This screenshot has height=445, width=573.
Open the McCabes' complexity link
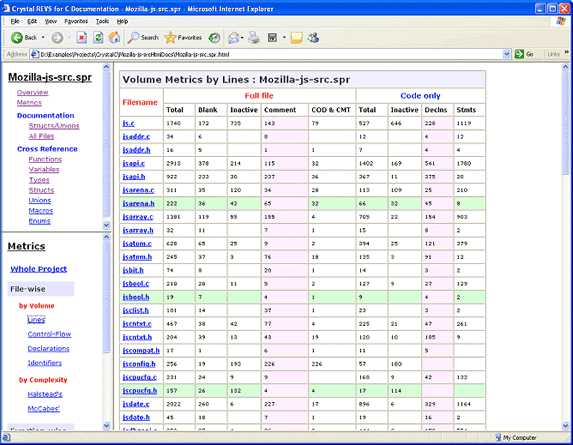coord(43,408)
